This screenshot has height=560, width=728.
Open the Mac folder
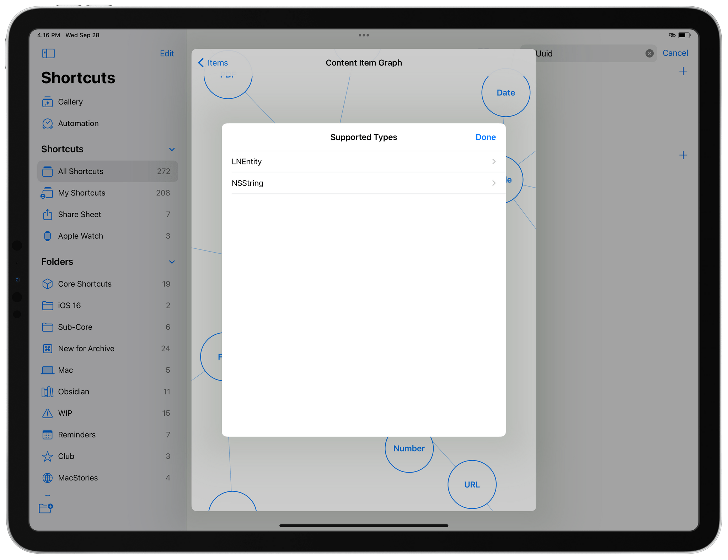pos(107,370)
